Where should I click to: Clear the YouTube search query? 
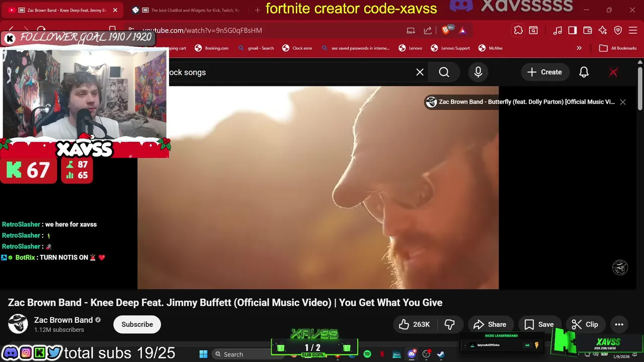point(420,72)
